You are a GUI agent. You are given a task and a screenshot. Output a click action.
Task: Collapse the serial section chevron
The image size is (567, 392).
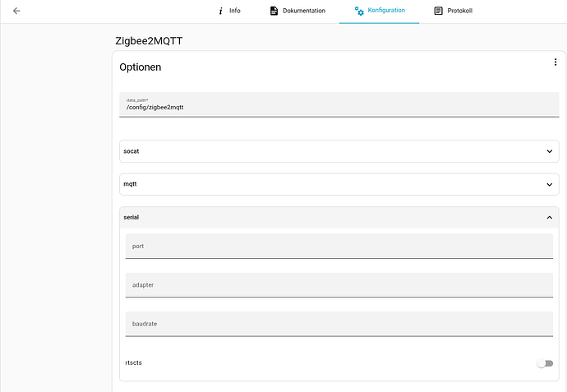click(549, 217)
